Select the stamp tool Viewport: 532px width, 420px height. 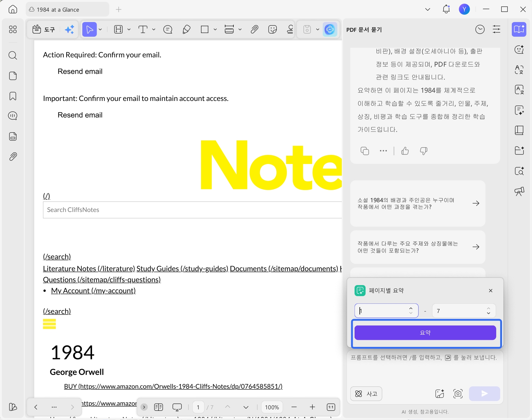[x=290, y=29]
